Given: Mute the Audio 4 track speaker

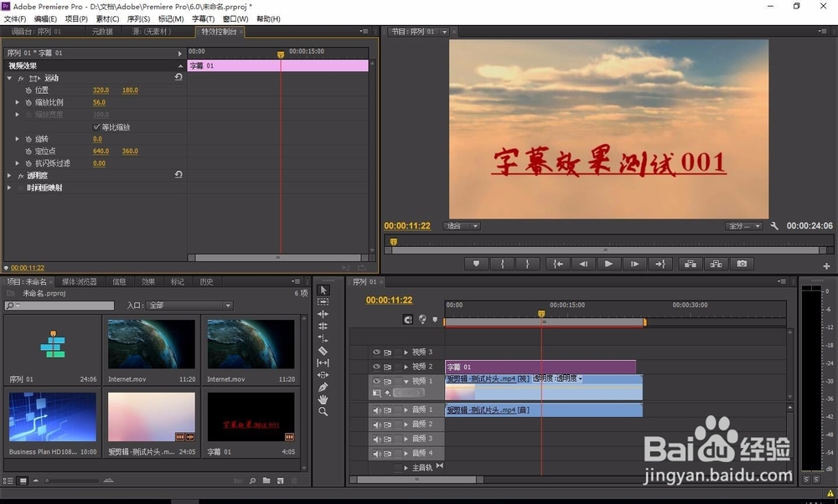Looking at the screenshot, I should click(376, 453).
